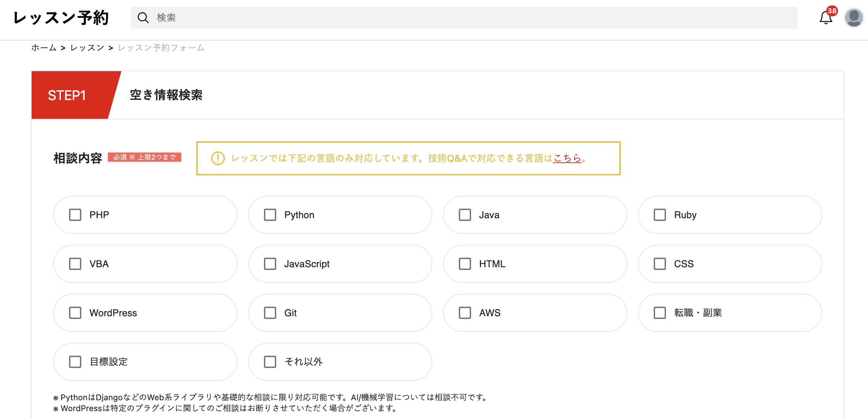The width and height of the screenshot is (868, 418).
Task: Check the PHP checkbox
Action: click(x=75, y=215)
